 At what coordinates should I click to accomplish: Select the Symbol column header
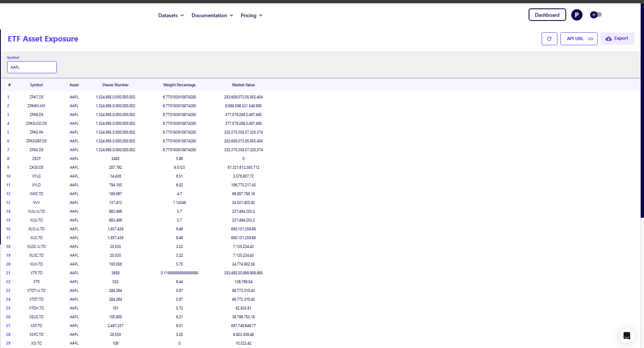[36, 85]
